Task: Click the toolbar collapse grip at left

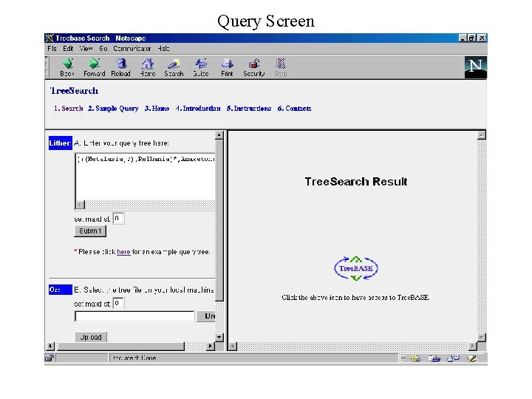Action: click(x=47, y=67)
